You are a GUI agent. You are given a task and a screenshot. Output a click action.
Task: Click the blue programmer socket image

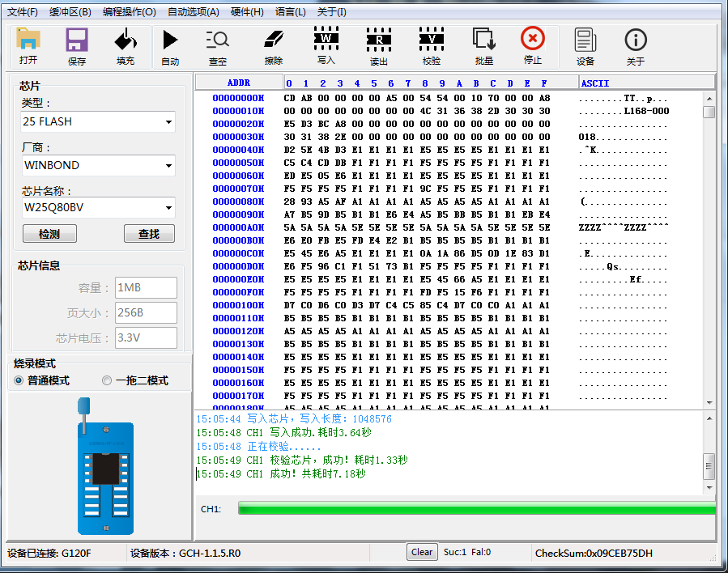106,466
